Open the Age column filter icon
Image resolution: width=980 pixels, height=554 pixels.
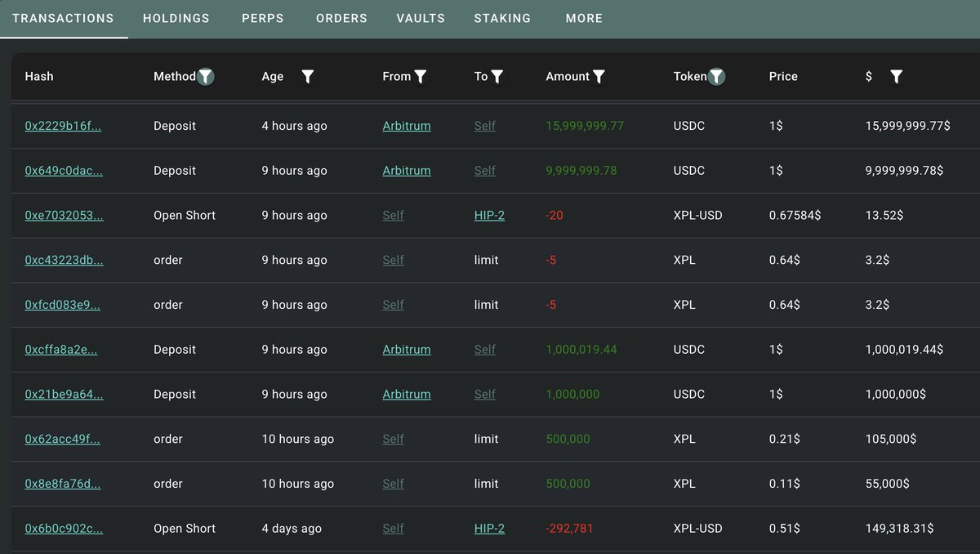click(308, 77)
